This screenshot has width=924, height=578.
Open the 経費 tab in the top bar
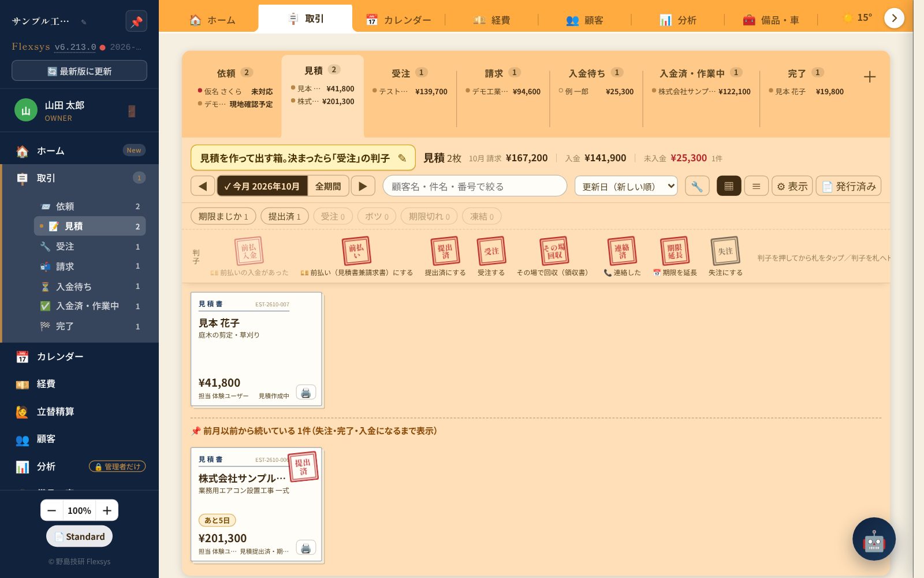tap(492, 20)
